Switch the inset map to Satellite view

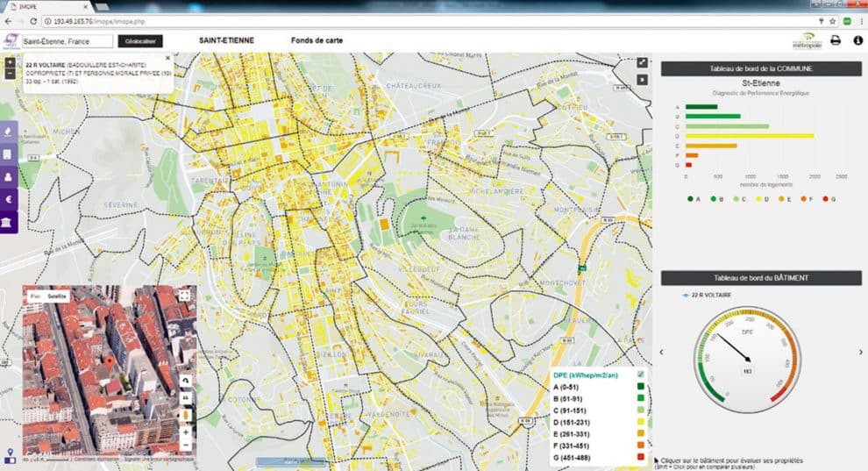tap(57, 296)
